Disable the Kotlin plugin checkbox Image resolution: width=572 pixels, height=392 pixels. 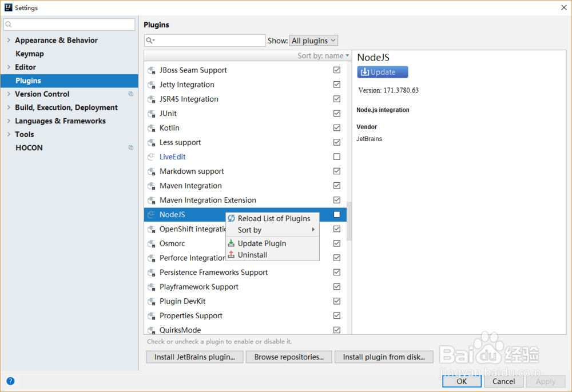pos(337,128)
